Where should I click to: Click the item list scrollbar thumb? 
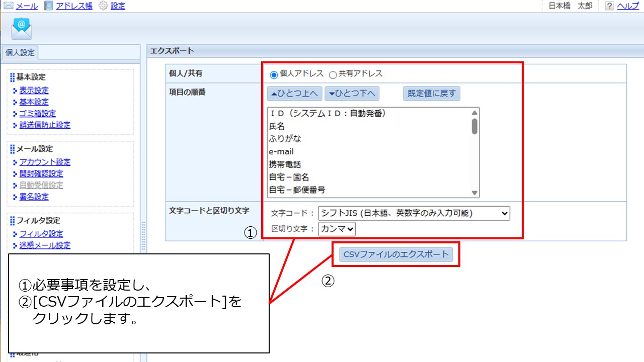point(474,126)
